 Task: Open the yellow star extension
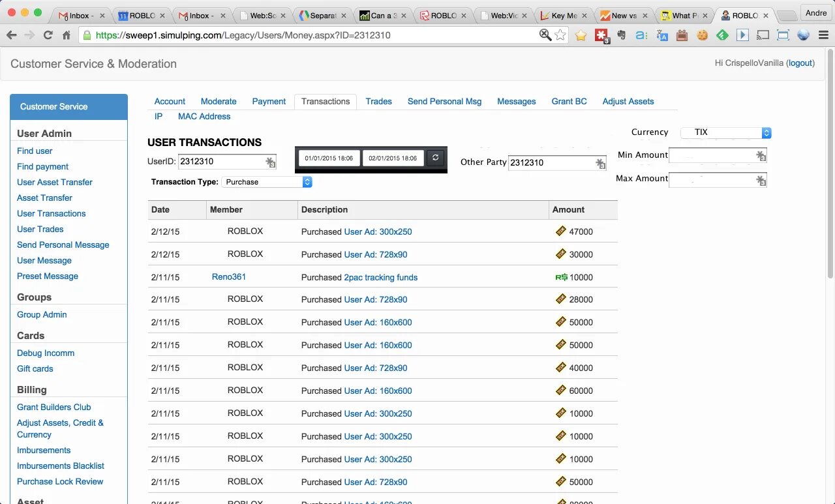(581, 35)
